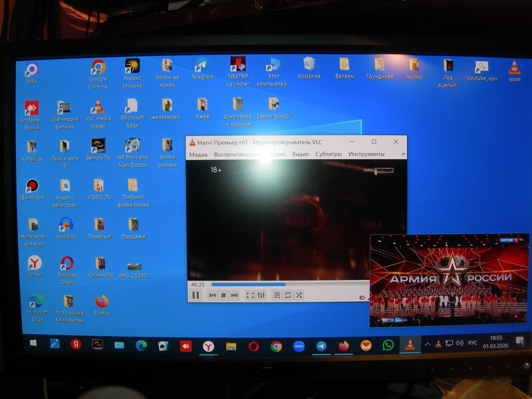Open the Видео menu in VLC
Image resolution: width=532 pixels, height=399 pixels.
[x=301, y=154]
